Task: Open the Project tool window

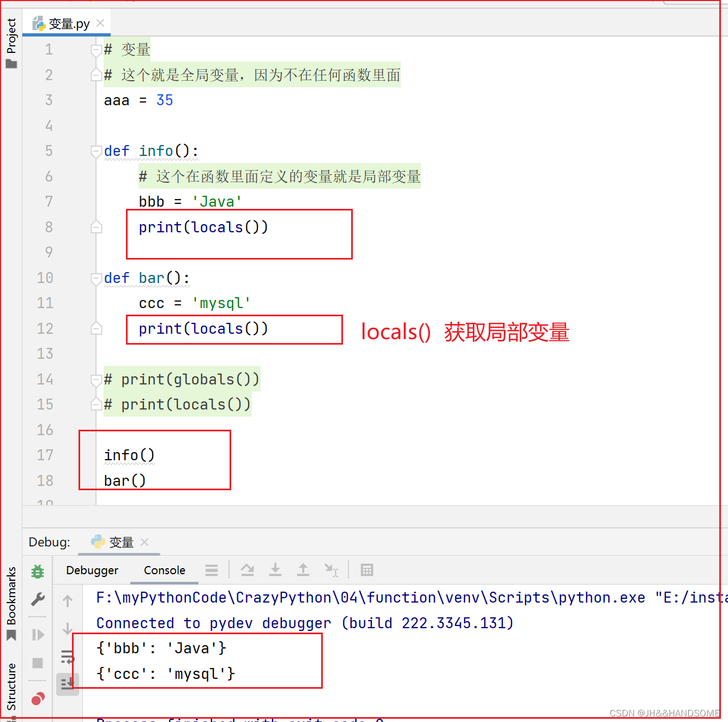Action: point(11,36)
